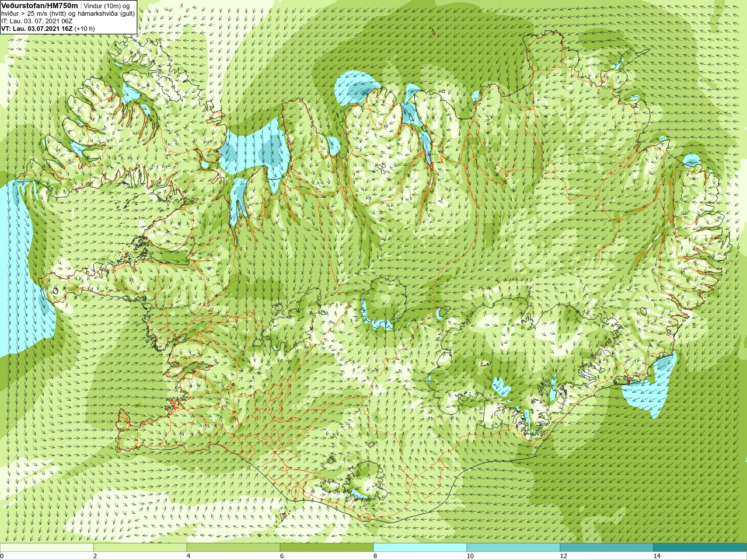The image size is (747, 560).
Task: Click the "IT: Lau. 03. 07. 2021 06Z" line
Action: point(37,21)
